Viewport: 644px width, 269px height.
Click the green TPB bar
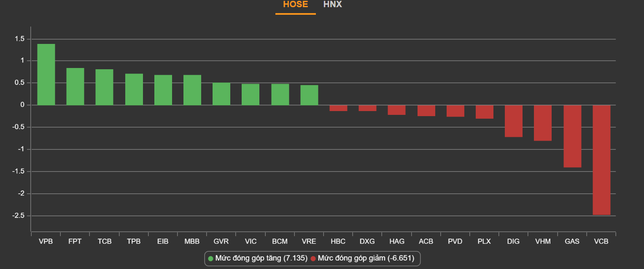(134, 89)
